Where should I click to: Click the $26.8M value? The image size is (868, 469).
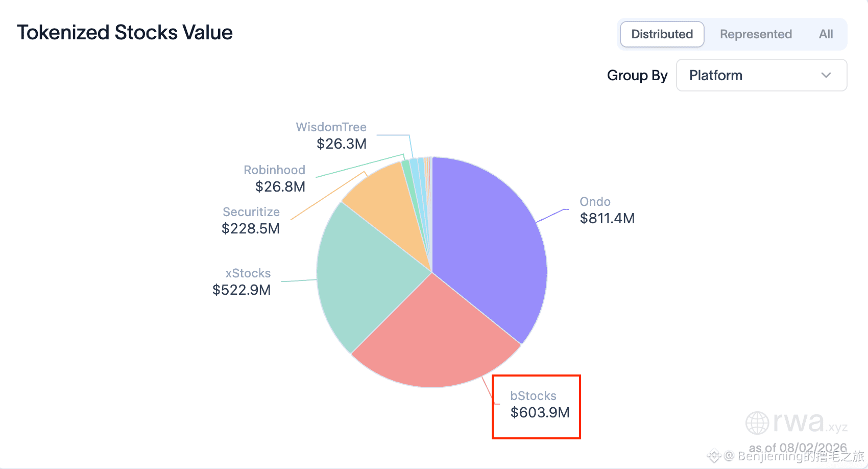click(280, 186)
